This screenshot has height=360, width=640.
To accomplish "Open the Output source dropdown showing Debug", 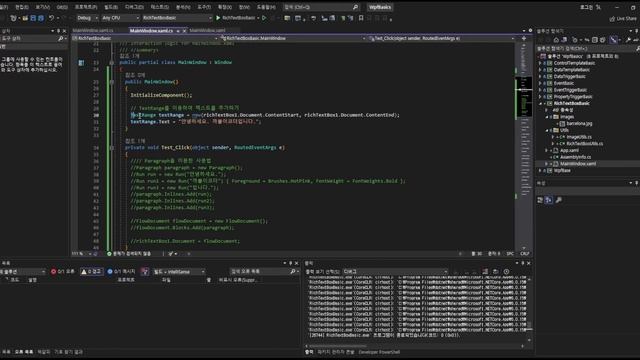I will 395,271.
